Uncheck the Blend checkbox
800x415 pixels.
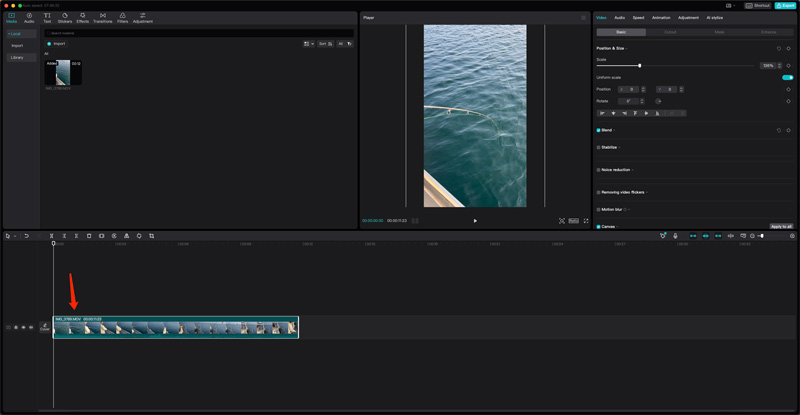[598, 130]
